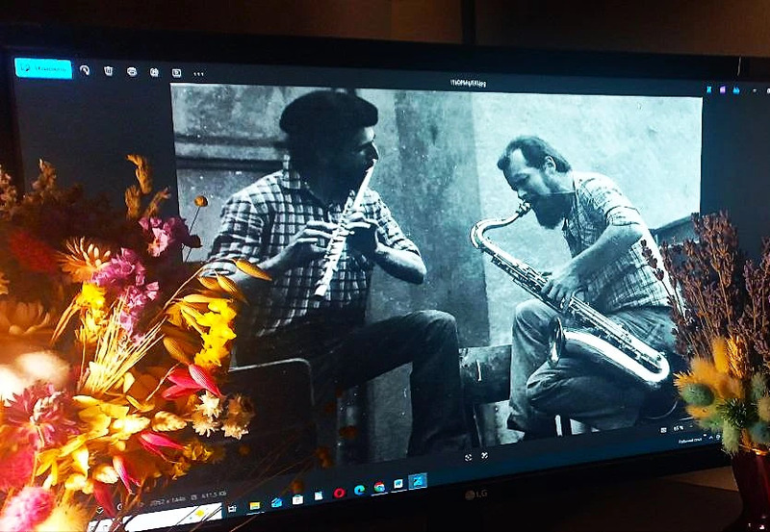Click the 65% zoom level indicator
The width and height of the screenshot is (770, 532).
click(x=678, y=428)
